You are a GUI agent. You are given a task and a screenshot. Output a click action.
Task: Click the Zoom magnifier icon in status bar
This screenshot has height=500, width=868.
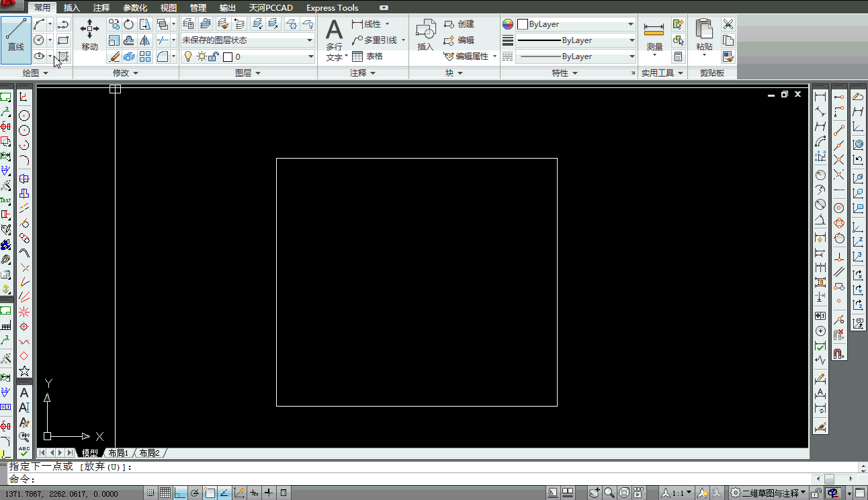(609, 493)
